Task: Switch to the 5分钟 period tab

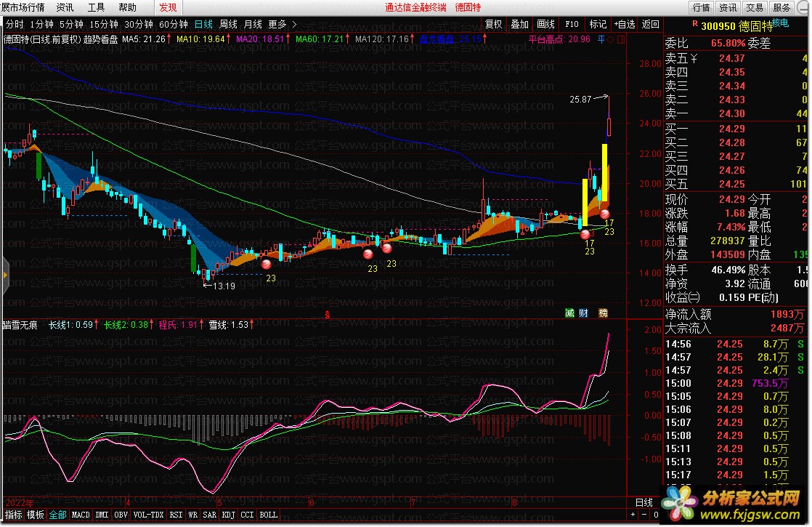Action: [71, 25]
